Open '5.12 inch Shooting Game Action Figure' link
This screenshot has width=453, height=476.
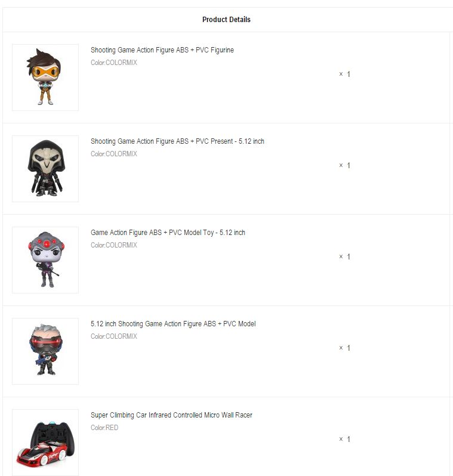173,324
